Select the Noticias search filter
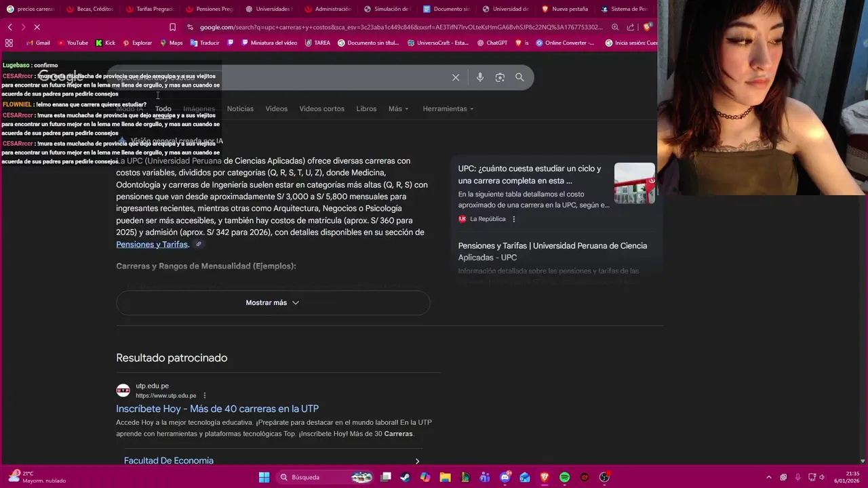This screenshot has width=868, height=488. tap(240, 108)
